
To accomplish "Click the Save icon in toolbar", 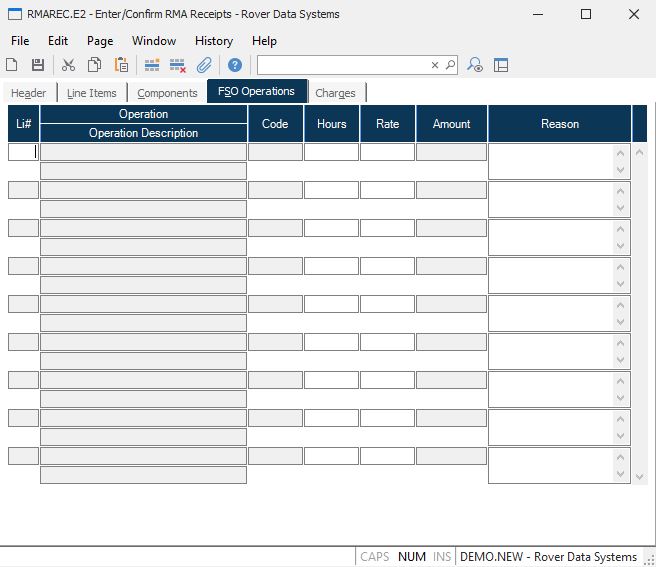I will [38, 65].
